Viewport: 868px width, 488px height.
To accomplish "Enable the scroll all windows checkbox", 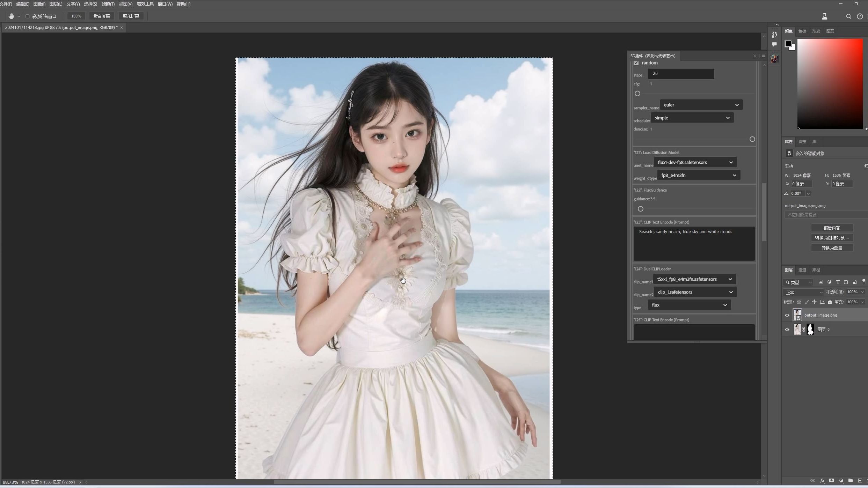I will [28, 16].
